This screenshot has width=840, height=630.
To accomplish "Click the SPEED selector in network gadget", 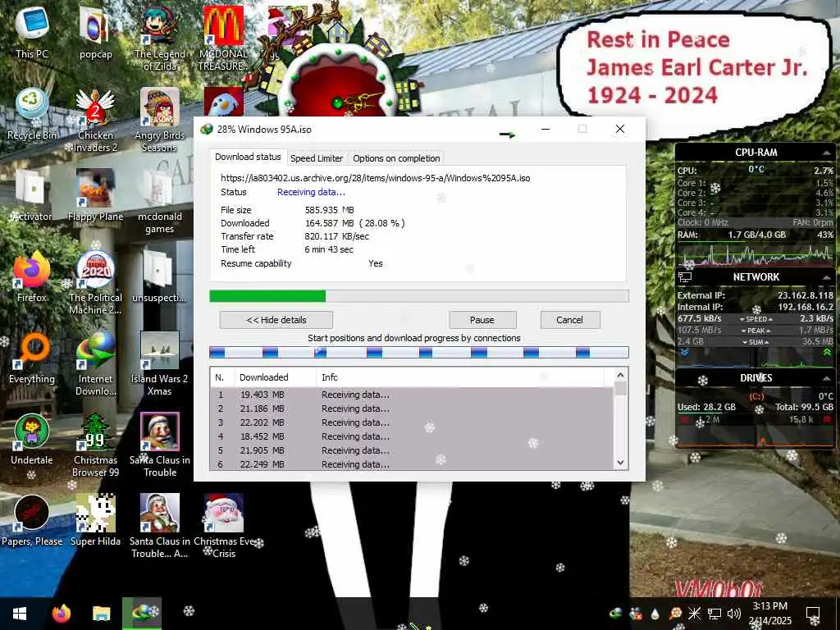I will point(756,319).
